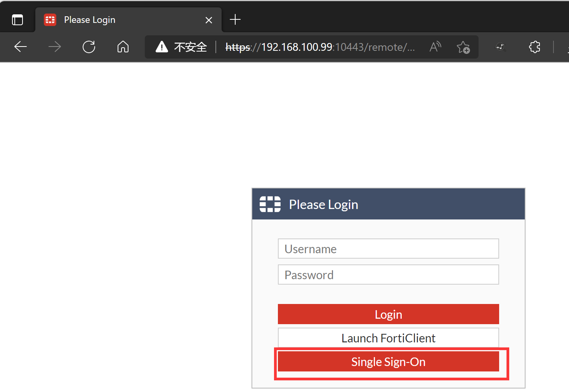Screen dimensions: 569x392
Task: Click the Single Sign-On button
Action: (388, 362)
